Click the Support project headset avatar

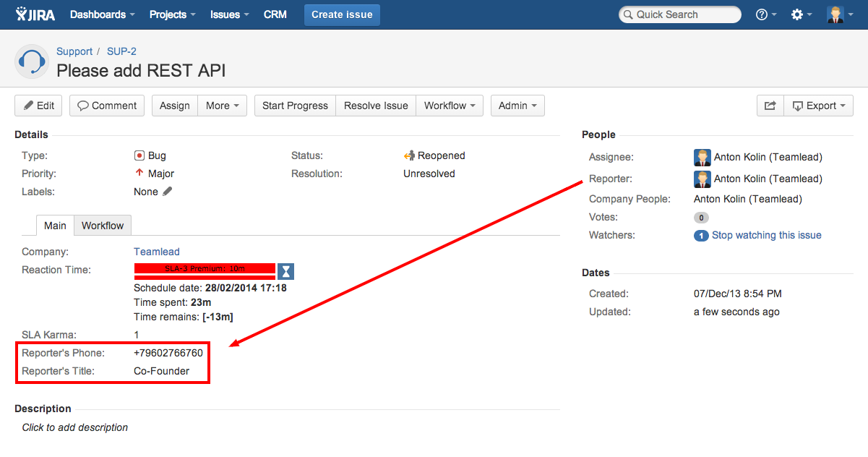32,61
